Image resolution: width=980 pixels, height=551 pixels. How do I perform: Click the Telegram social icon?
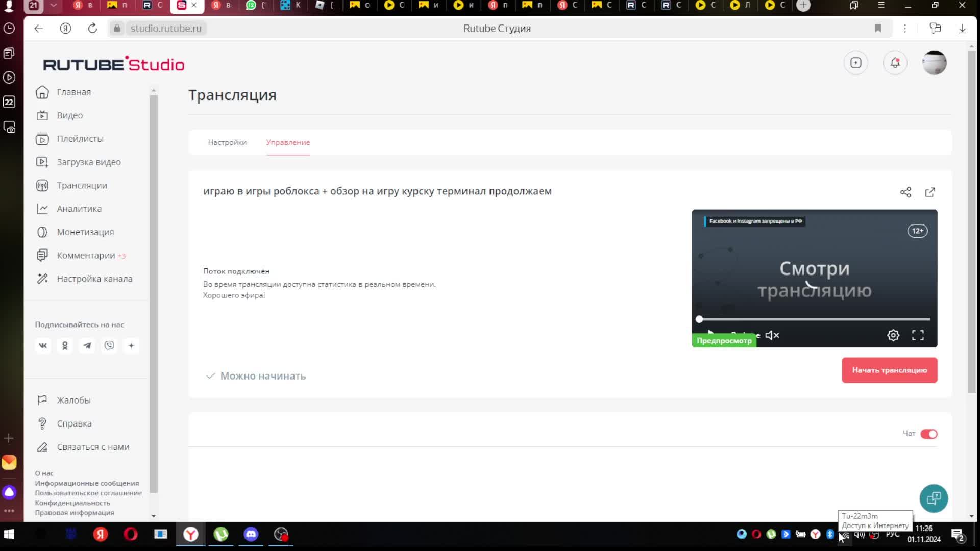point(87,346)
